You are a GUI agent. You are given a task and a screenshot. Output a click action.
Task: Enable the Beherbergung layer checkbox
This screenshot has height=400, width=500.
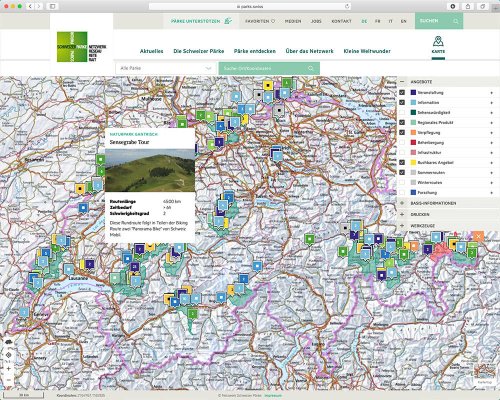pos(402,142)
